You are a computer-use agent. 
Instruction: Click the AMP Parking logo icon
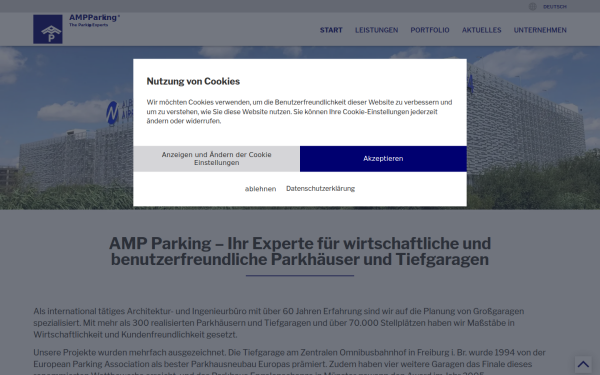[48, 29]
